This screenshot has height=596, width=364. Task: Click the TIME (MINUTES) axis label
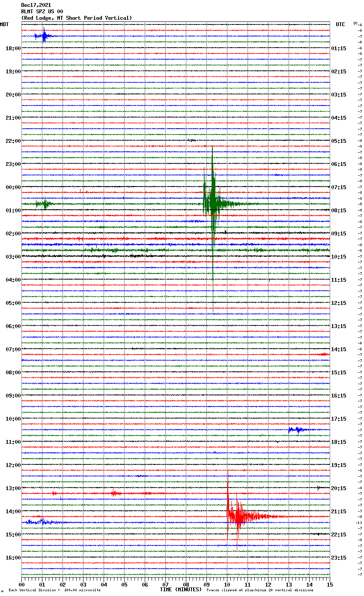coord(181,590)
